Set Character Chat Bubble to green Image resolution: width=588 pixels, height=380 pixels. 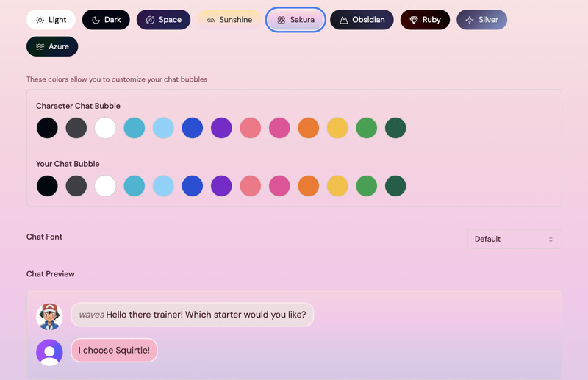click(x=366, y=128)
